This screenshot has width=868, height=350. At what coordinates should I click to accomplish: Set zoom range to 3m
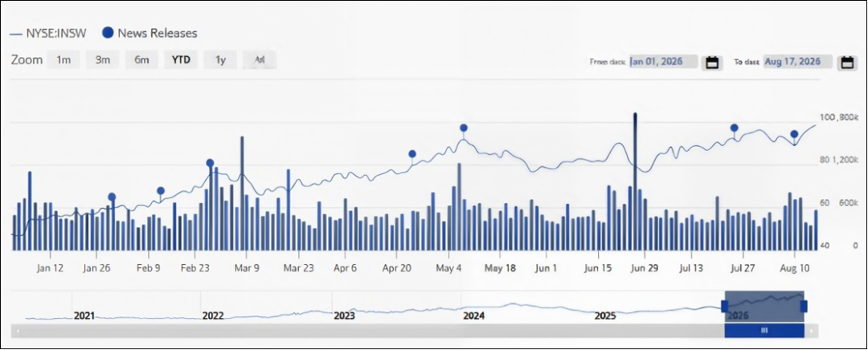click(102, 59)
